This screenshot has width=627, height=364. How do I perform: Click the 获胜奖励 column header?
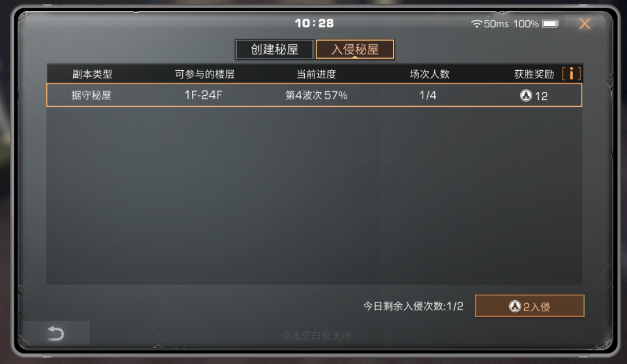tap(534, 74)
